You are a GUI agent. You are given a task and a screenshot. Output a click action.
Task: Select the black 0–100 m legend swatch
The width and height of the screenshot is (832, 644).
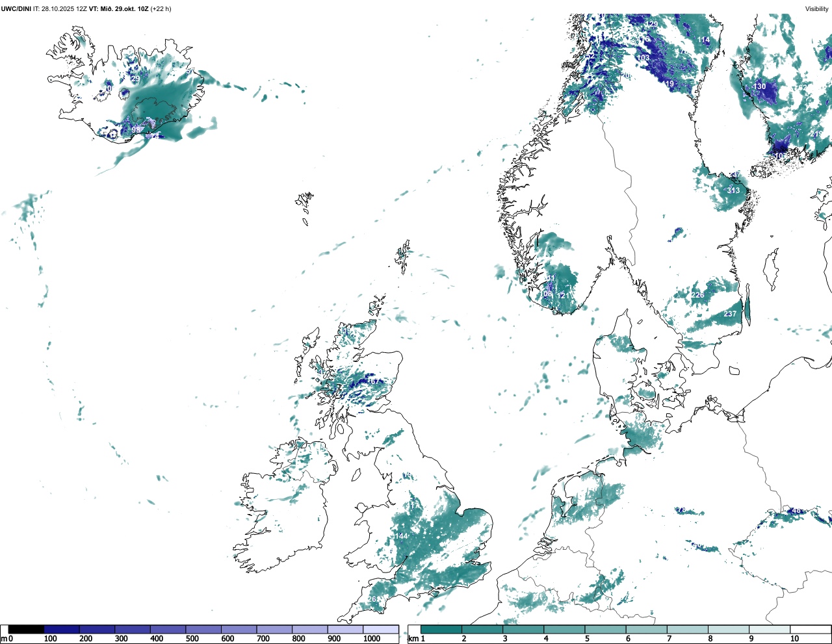27,629
